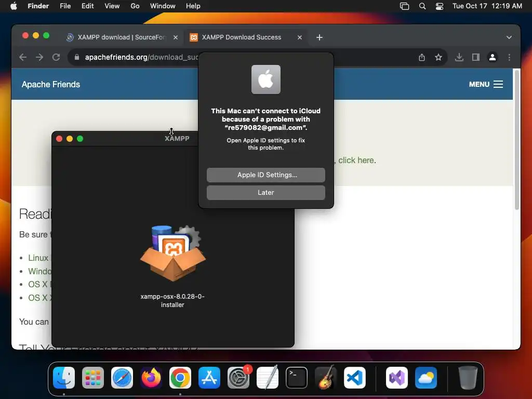
Task: Open Google Chrome from the Dock
Action: (180, 378)
